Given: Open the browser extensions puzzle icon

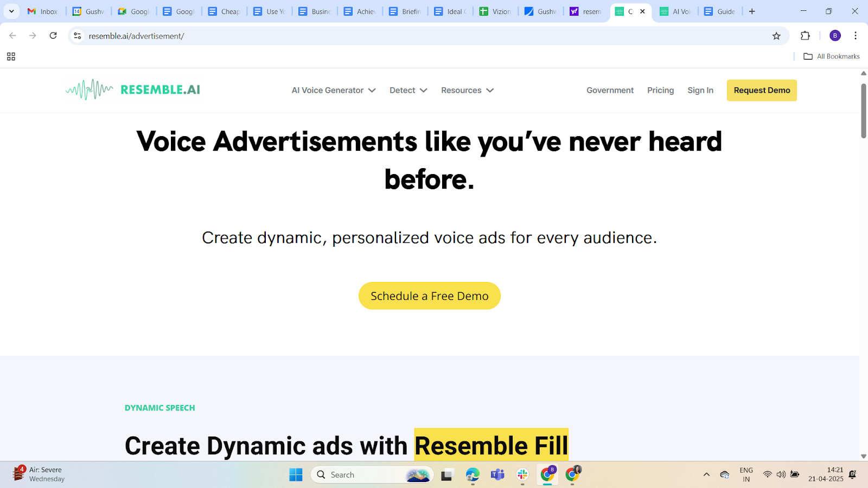Looking at the screenshot, I should point(805,36).
